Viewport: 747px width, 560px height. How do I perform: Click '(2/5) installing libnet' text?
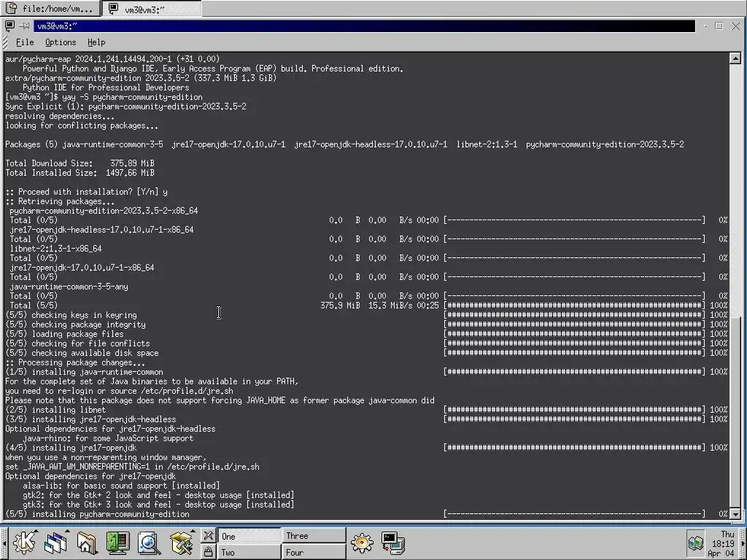55,410
